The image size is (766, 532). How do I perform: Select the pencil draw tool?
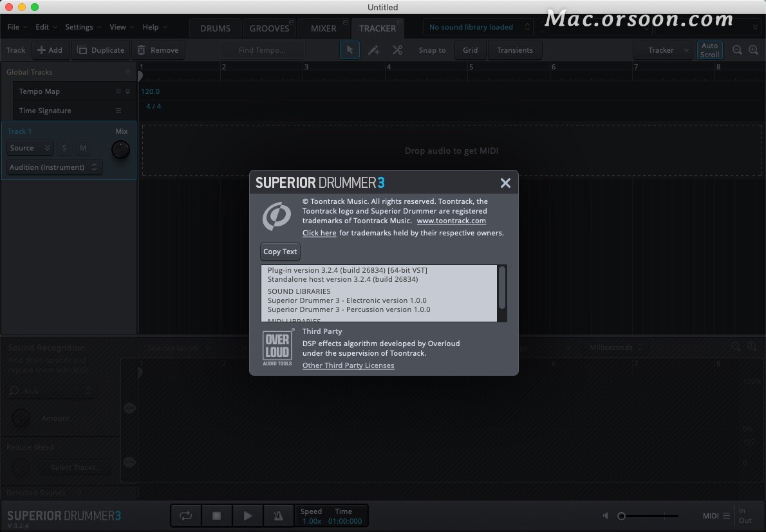coord(374,50)
